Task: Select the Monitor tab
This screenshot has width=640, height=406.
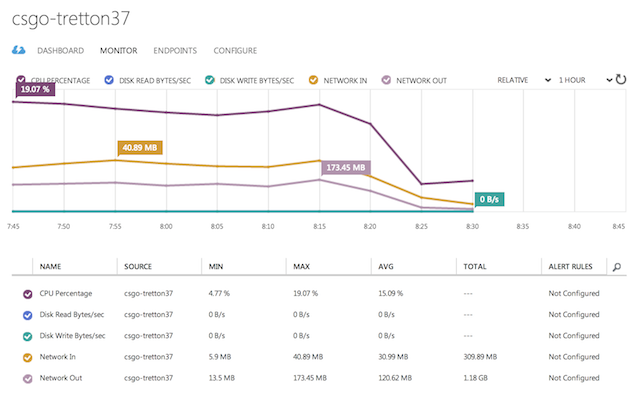Action: 118,51
